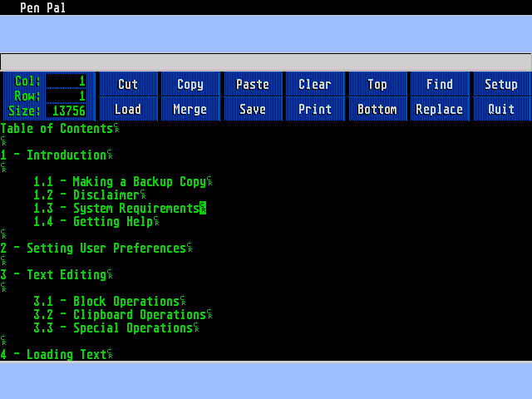Click the Col value field
532x399 pixels.
66,81
